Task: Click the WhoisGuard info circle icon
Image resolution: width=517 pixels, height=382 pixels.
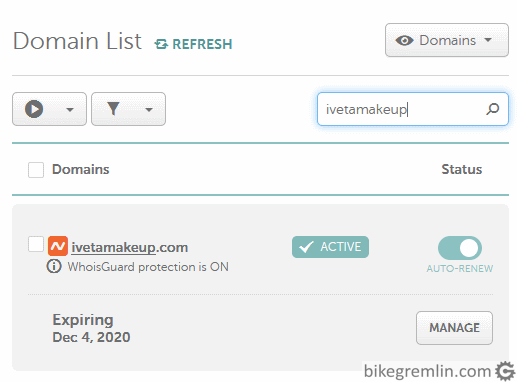Action: pos(54,266)
